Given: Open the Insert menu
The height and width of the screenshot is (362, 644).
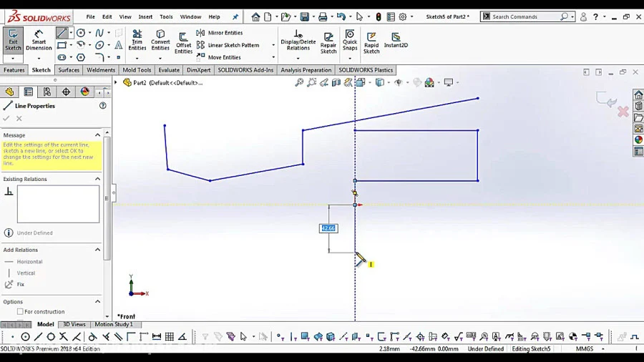Looking at the screenshot, I should (145, 17).
